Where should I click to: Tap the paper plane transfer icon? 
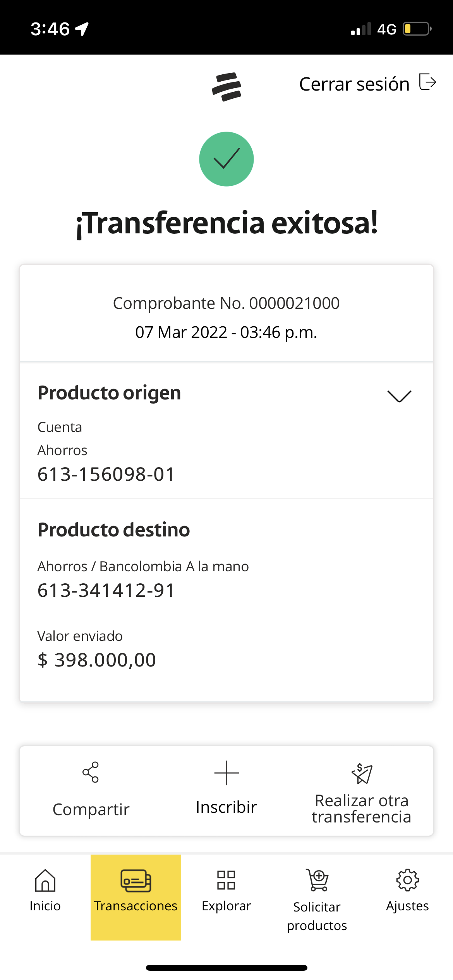click(362, 773)
